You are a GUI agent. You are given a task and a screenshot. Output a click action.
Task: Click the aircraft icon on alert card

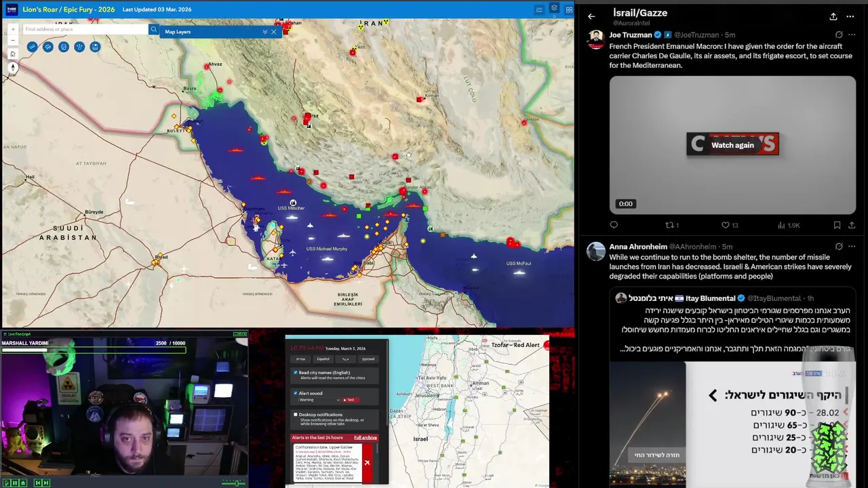(368, 463)
